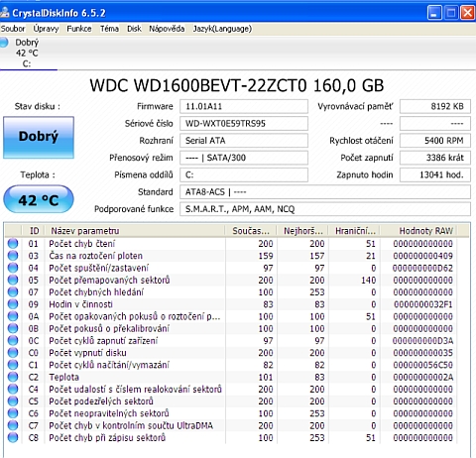Open the Funkce menu
476x458 pixels.
tap(79, 29)
